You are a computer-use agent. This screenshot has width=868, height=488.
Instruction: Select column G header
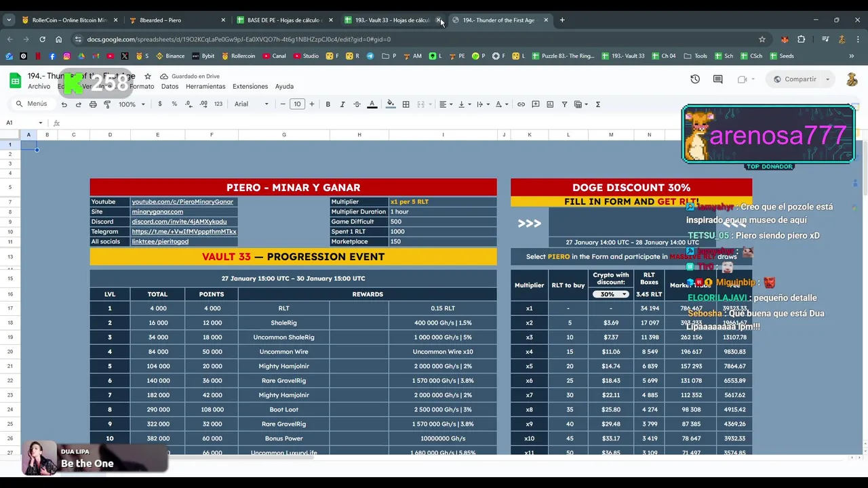pos(283,135)
